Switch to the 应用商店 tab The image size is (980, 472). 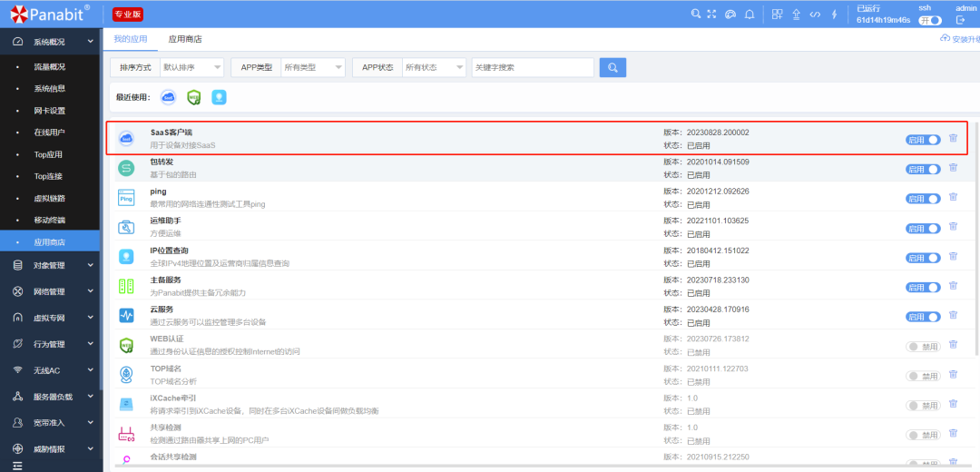click(185, 39)
